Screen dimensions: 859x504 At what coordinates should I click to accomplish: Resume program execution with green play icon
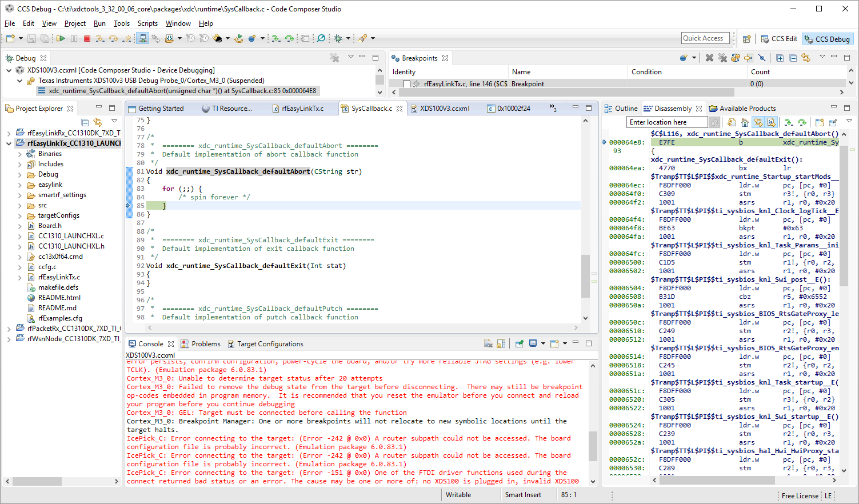[62, 38]
